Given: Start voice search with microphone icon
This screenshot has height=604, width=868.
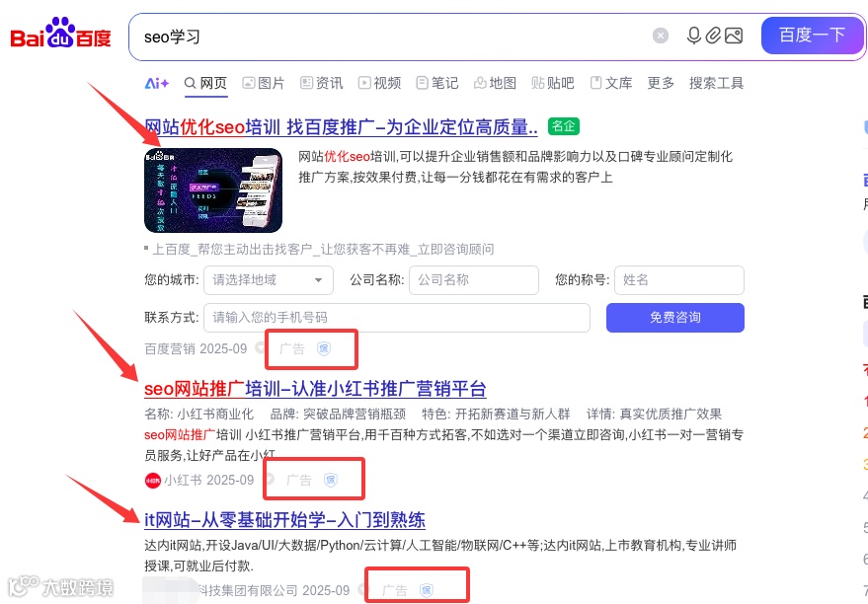Looking at the screenshot, I should [x=693, y=36].
